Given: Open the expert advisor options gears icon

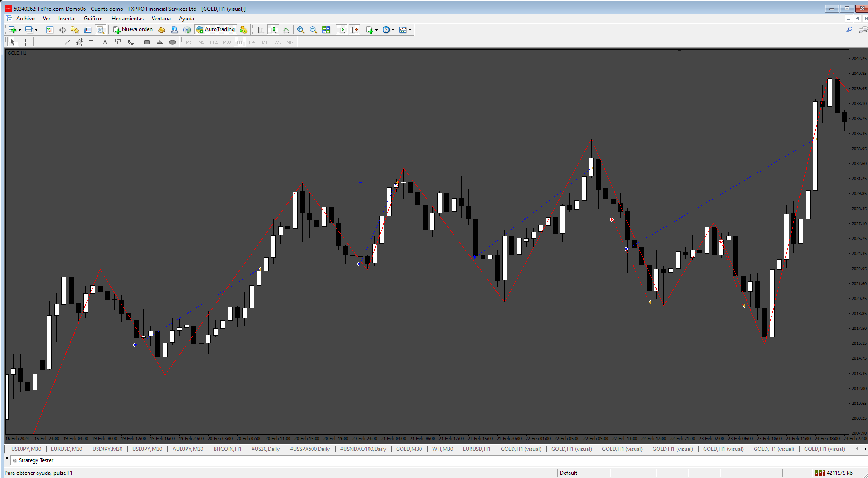Looking at the screenshot, I should [243, 30].
